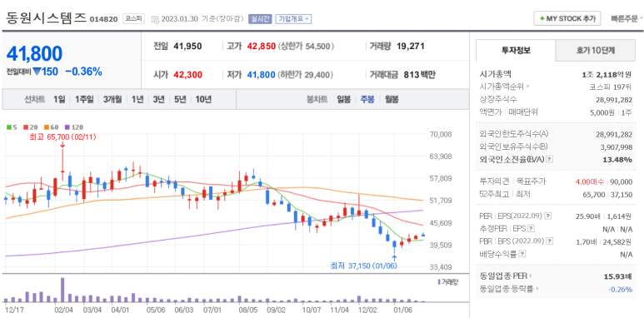Click the 거래대금 value 813 백만
The width and height of the screenshot is (644, 318).
pos(419,75)
